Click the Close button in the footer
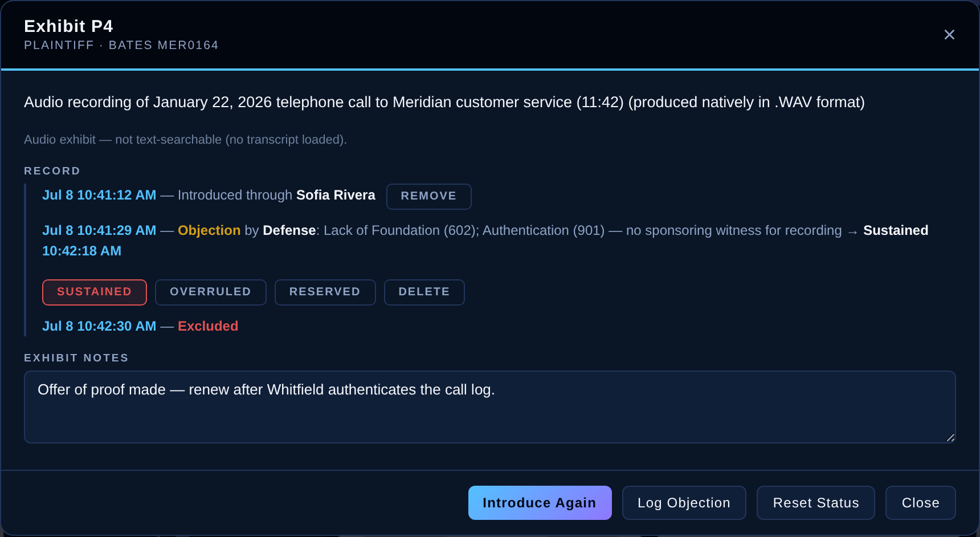Viewport: 980px width, 537px height. [x=920, y=503]
